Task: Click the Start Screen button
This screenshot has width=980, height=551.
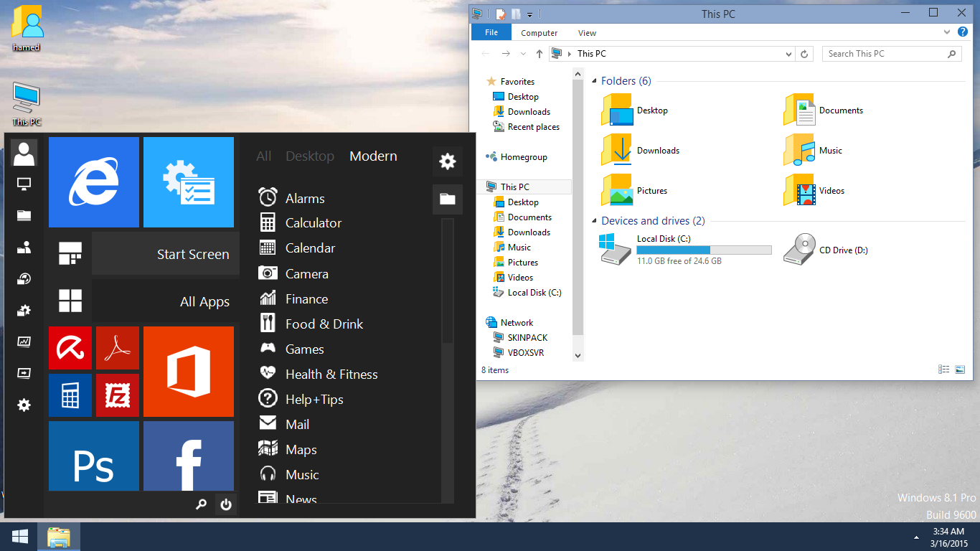Action: point(166,254)
